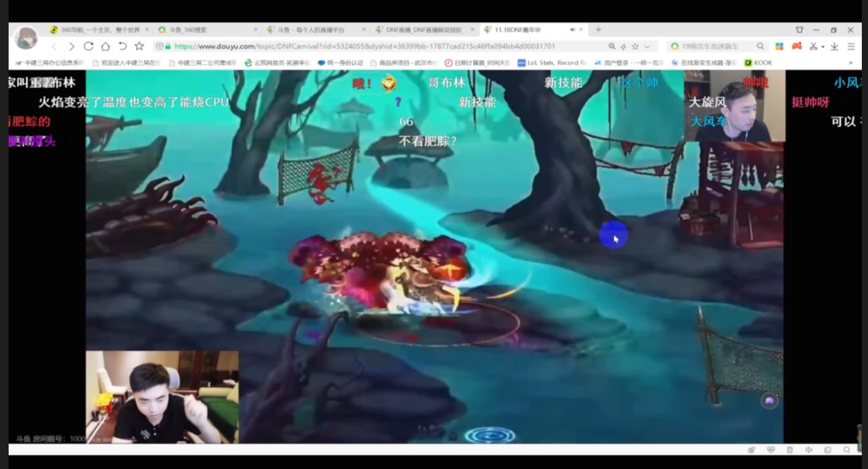This screenshot has width=868, height=469.
Task: Toggle page sound with status bar speaker icon
Action: pos(808,450)
